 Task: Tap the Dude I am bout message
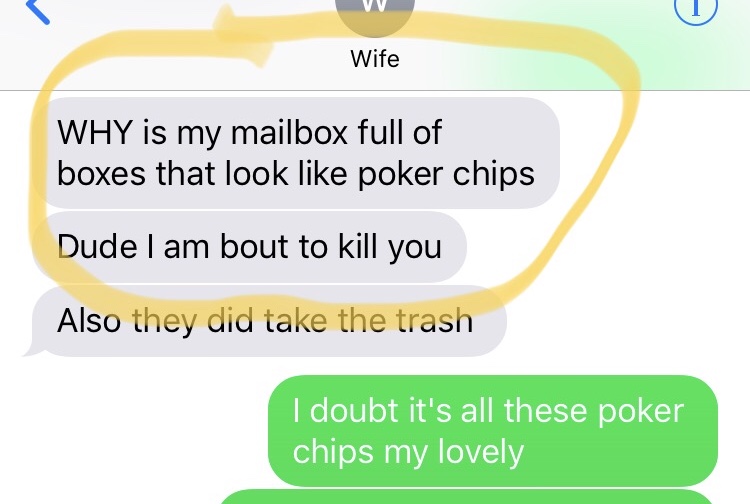(x=249, y=247)
